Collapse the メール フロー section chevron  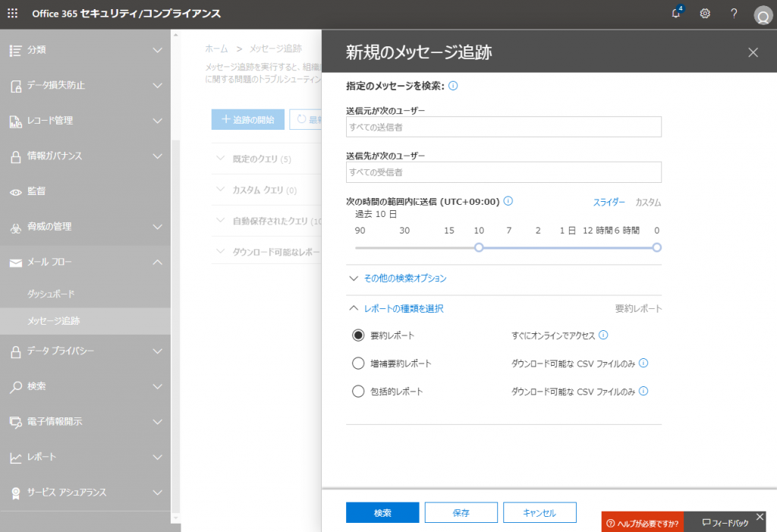[x=158, y=263]
